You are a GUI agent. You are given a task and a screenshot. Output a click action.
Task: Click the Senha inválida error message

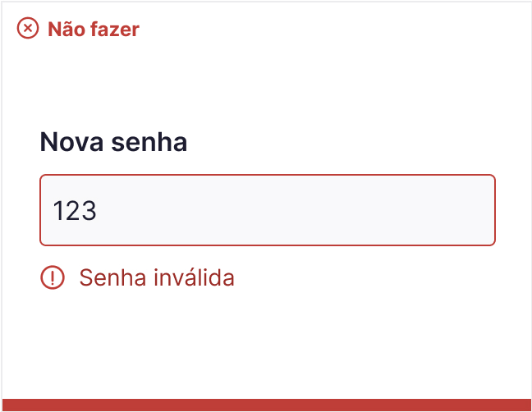tap(157, 277)
